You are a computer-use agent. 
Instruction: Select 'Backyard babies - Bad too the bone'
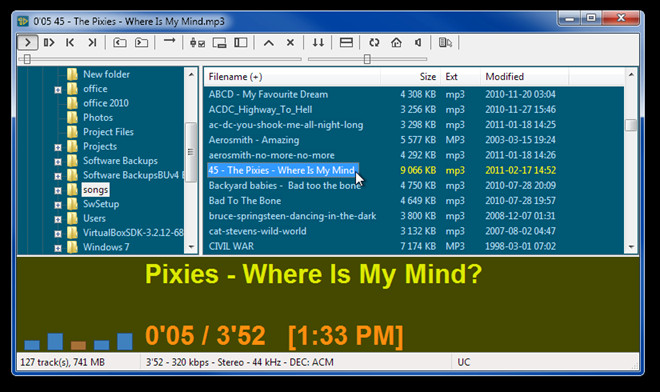(x=285, y=185)
